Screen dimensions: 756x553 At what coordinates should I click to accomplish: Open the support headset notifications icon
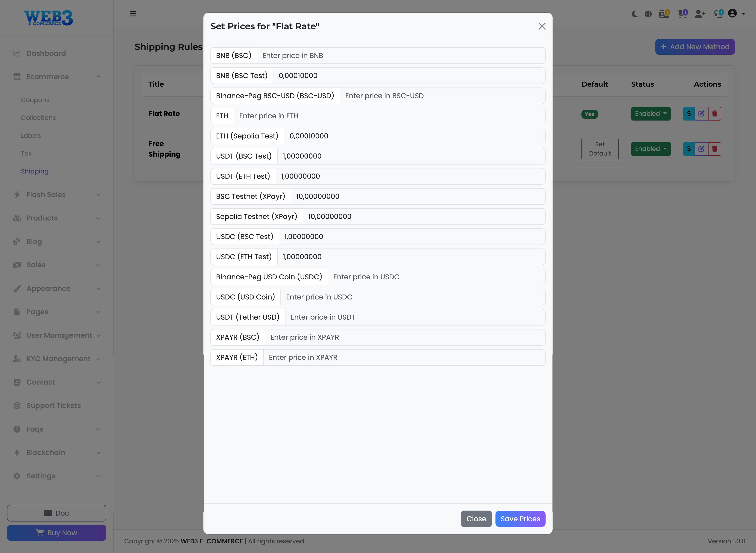click(x=718, y=14)
